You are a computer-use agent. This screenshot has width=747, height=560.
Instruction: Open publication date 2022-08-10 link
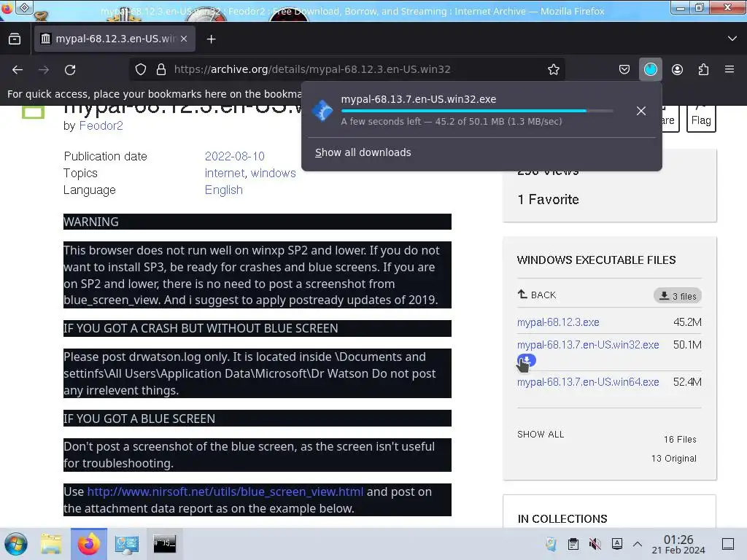234,156
